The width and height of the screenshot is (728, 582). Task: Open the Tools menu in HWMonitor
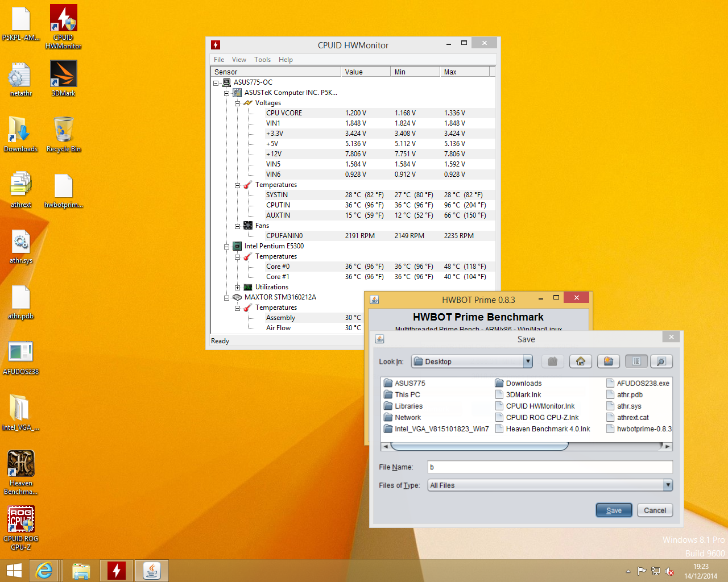pyautogui.click(x=262, y=60)
